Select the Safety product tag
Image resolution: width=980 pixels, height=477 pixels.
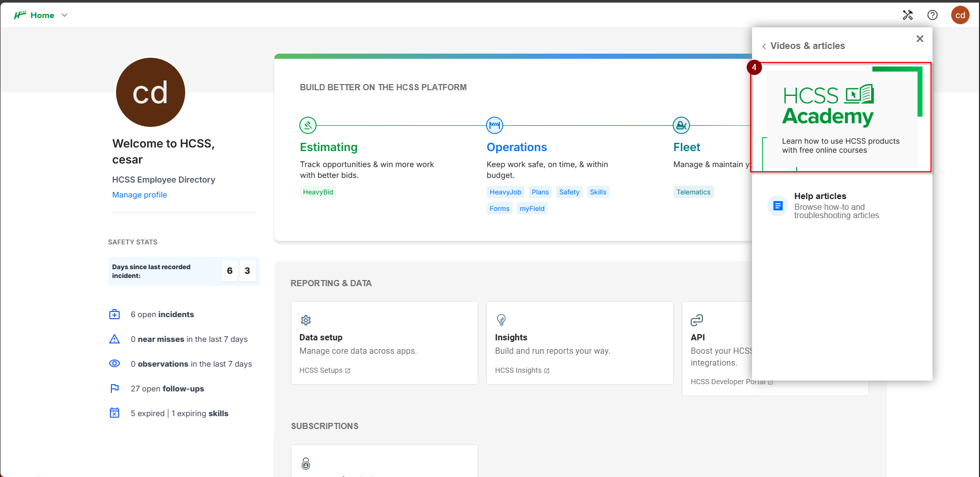click(569, 192)
